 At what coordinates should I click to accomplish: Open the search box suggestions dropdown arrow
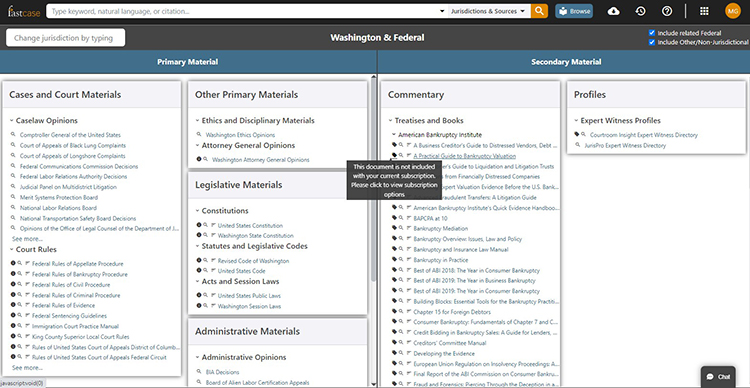pyautogui.click(x=441, y=11)
